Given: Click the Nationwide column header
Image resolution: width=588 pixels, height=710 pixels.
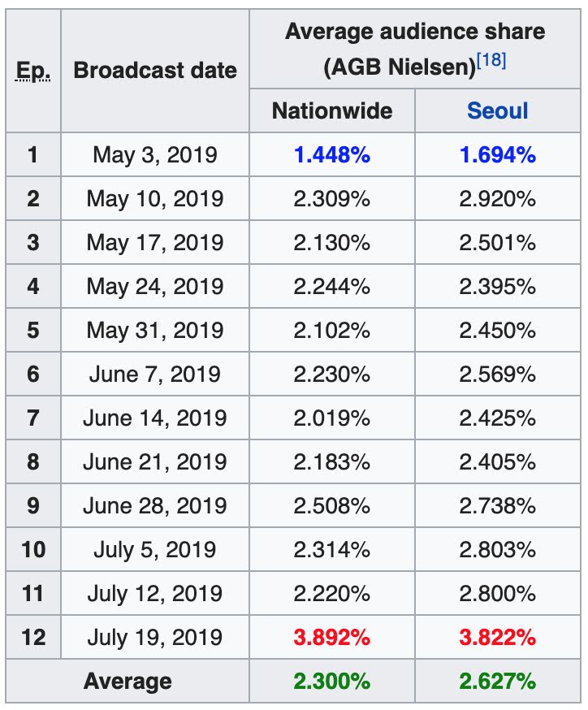Looking at the screenshot, I should pyautogui.click(x=331, y=110).
